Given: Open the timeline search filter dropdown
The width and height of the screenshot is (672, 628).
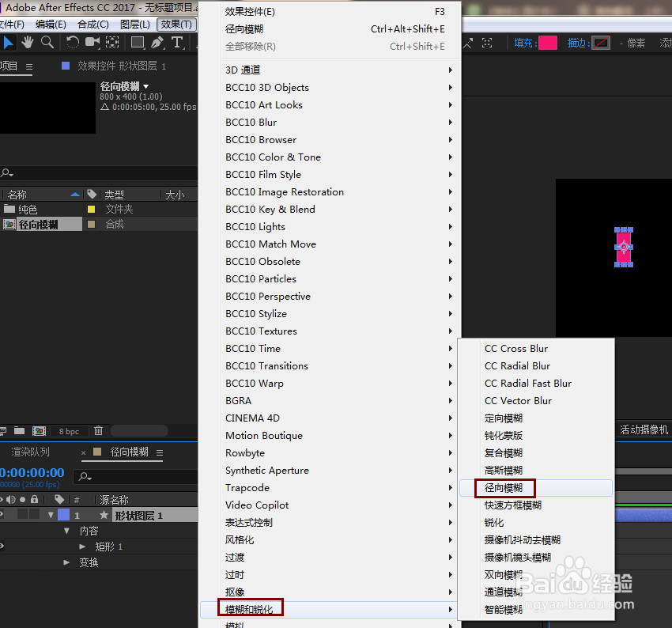Looking at the screenshot, I should 85,477.
